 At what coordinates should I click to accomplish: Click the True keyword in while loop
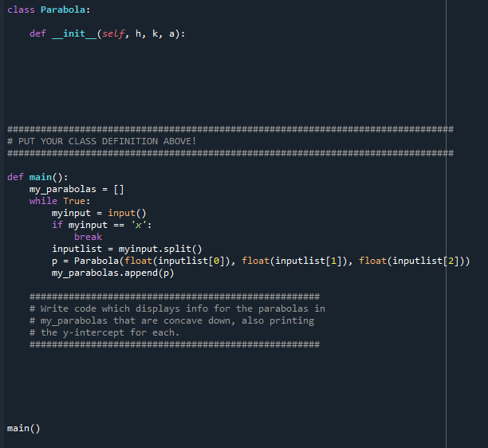[74, 201]
